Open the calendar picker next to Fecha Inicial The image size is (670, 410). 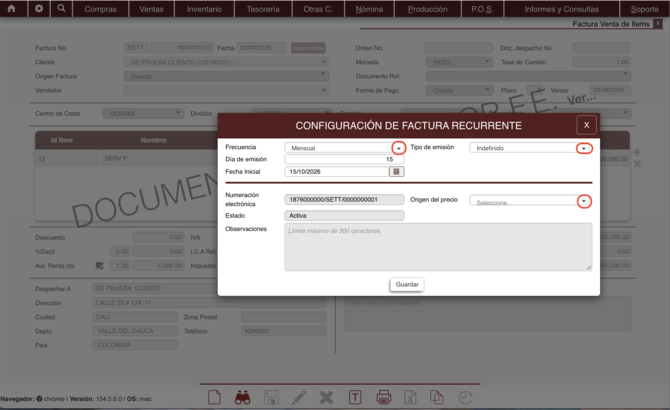click(x=397, y=171)
